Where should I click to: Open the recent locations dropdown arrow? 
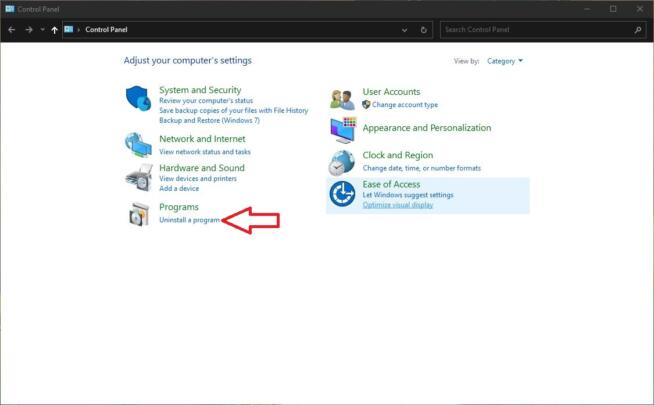pos(43,30)
